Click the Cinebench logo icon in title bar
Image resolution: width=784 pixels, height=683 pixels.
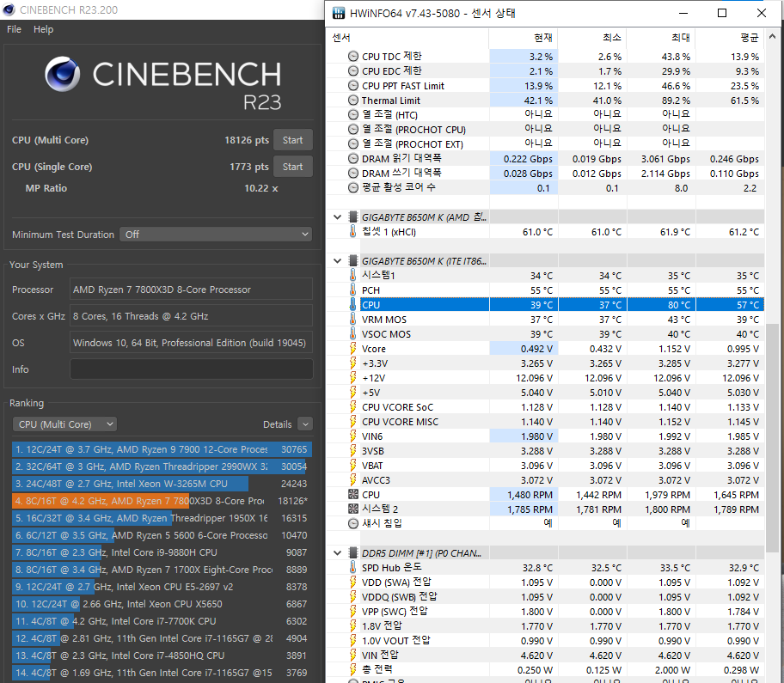coord(9,9)
